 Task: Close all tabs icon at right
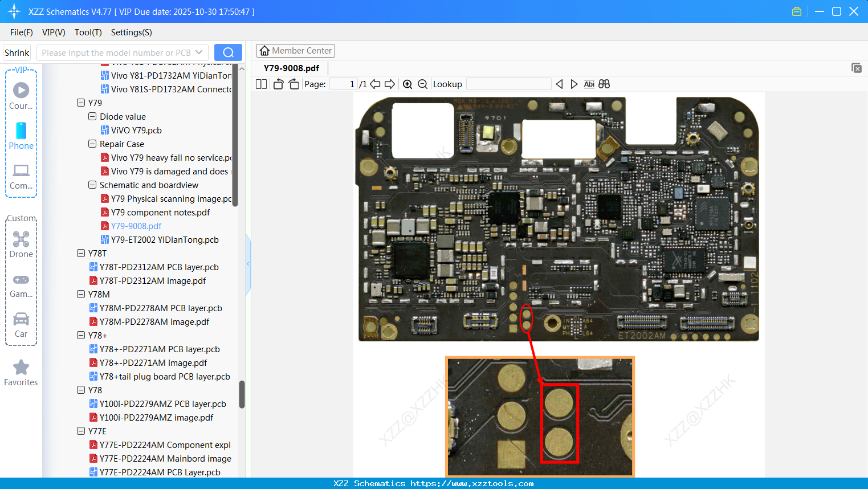pos(857,68)
